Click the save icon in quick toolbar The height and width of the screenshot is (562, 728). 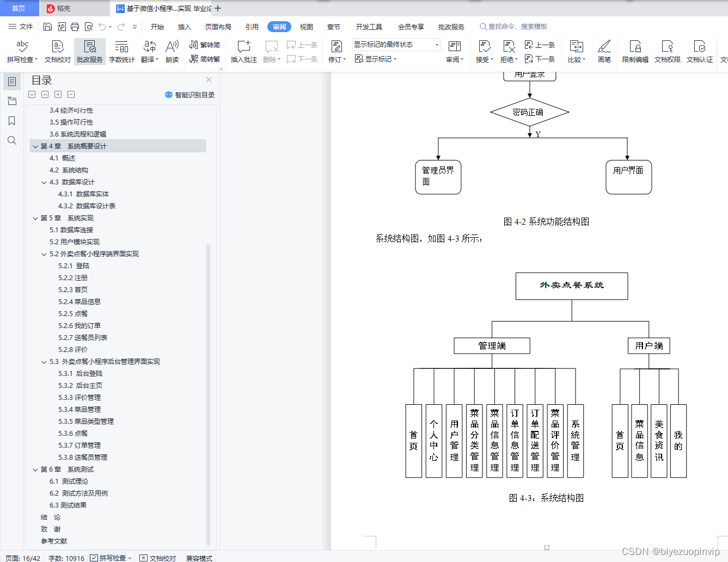pos(48,27)
